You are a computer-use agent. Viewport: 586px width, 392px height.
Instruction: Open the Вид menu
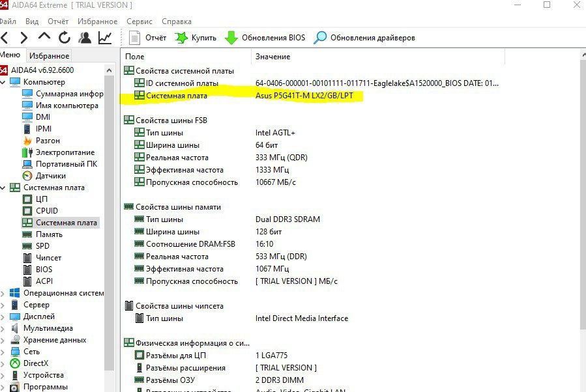[x=32, y=21]
